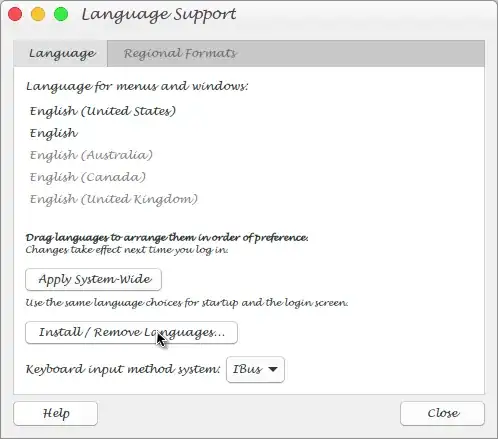Image resolution: width=498 pixels, height=439 pixels.
Task: Pick English (United Kingdom) language entry
Action: point(114,199)
